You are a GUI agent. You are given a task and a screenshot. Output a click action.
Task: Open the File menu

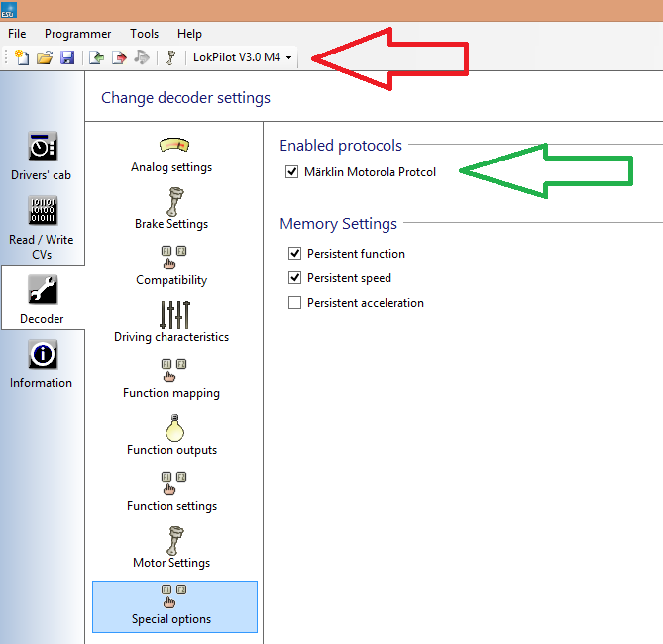coord(17,34)
